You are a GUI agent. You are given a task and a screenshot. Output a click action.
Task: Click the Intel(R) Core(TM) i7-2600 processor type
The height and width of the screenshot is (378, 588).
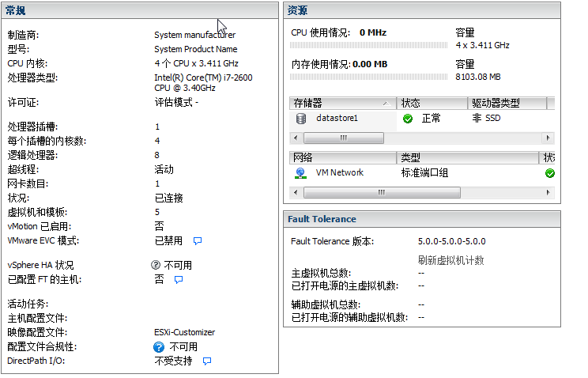tap(203, 82)
